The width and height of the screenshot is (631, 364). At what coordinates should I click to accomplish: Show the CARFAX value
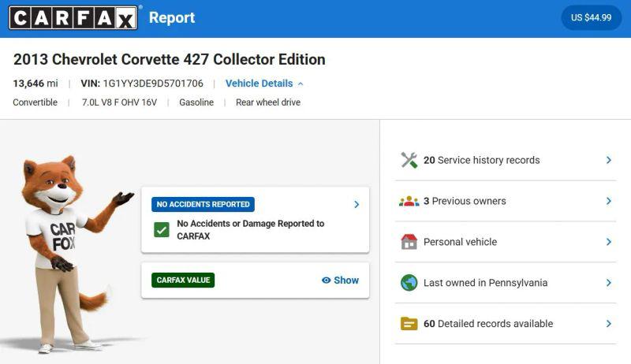pos(341,280)
